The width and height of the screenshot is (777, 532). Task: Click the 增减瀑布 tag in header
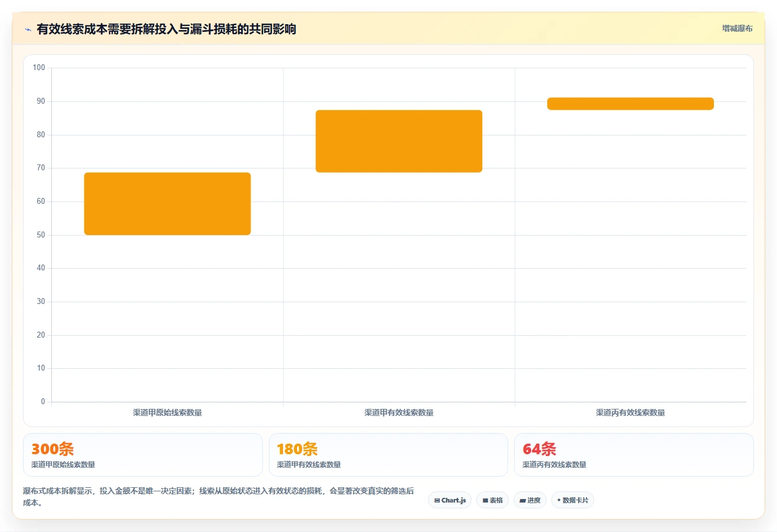click(737, 28)
